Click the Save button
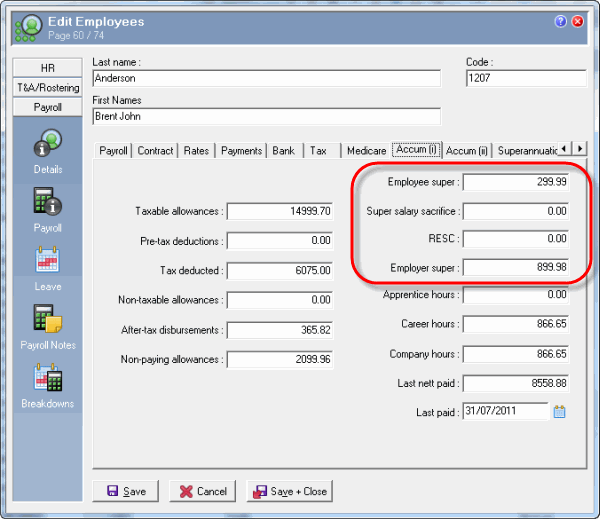600x519 pixels. click(x=125, y=491)
